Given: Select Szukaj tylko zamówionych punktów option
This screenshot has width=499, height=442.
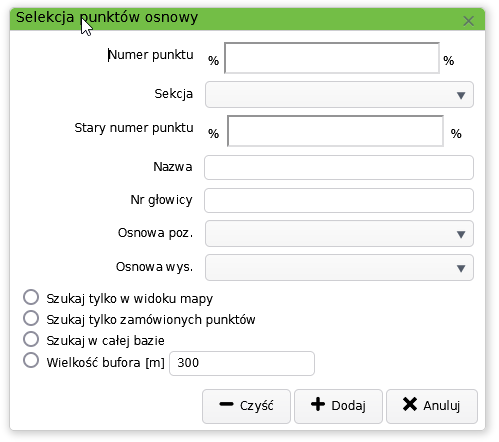Looking at the screenshot, I should point(31,318).
